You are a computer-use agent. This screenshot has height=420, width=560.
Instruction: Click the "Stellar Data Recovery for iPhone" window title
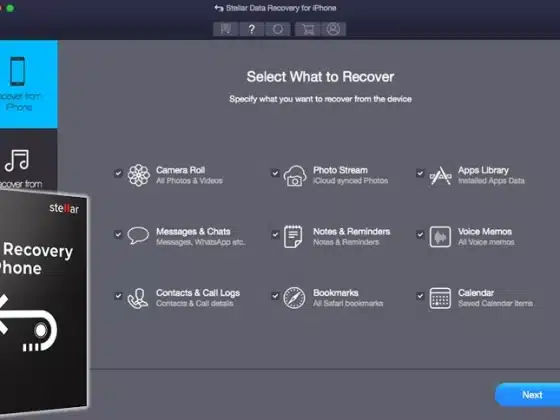click(x=281, y=8)
